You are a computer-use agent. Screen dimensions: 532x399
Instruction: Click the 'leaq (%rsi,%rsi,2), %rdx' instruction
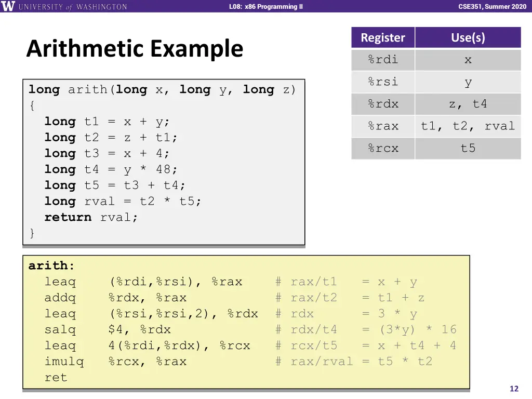point(151,313)
